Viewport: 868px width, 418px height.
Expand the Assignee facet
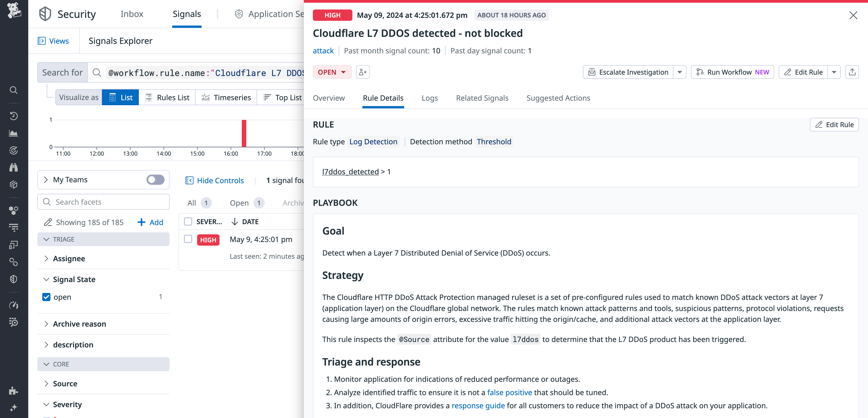[47, 259]
